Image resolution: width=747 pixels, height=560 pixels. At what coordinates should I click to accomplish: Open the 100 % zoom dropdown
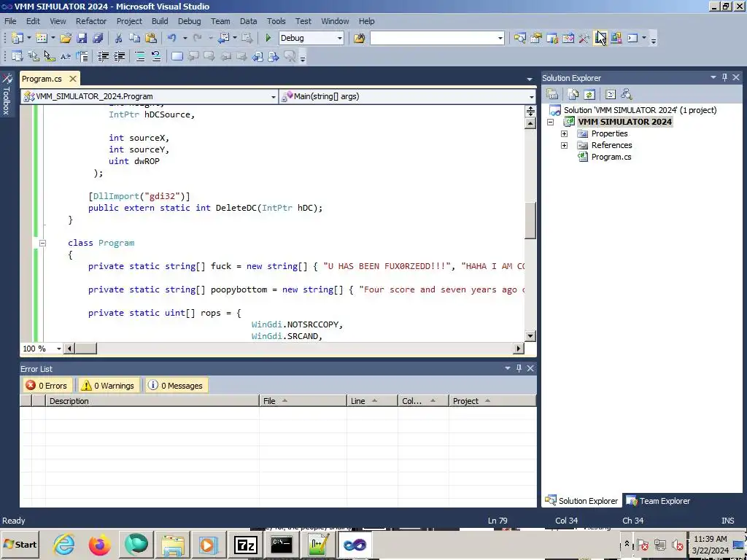[x=59, y=349]
